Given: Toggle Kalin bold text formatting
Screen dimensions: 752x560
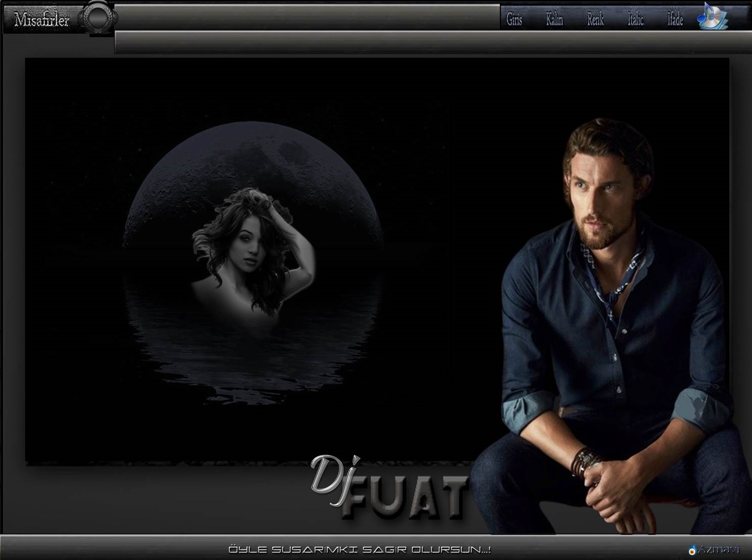Looking at the screenshot, I should pyautogui.click(x=555, y=20).
